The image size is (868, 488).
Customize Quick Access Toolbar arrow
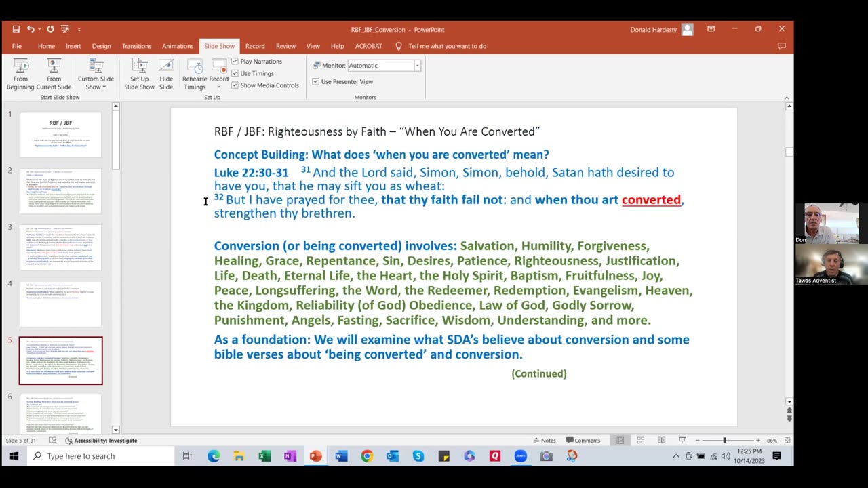tap(79, 29)
